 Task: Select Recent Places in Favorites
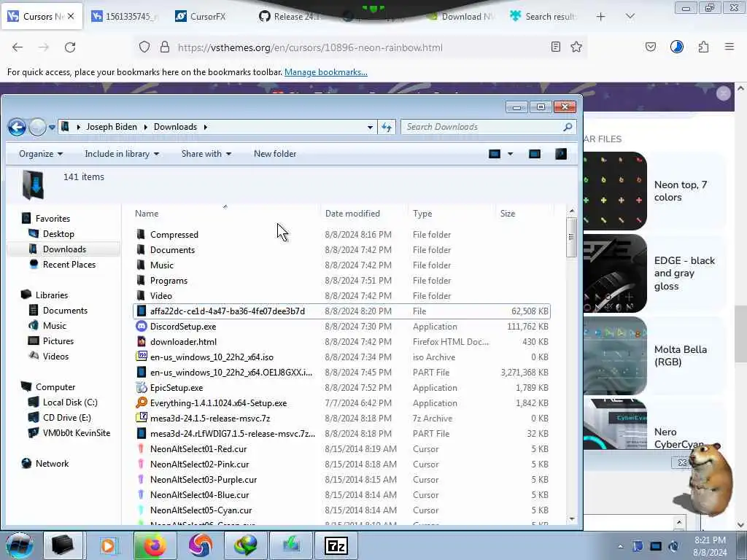(69, 264)
